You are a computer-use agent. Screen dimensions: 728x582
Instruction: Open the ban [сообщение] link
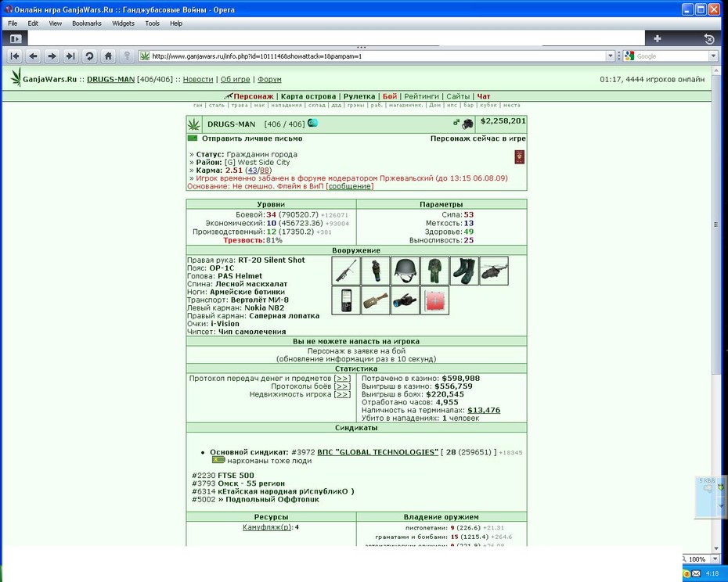click(x=350, y=186)
